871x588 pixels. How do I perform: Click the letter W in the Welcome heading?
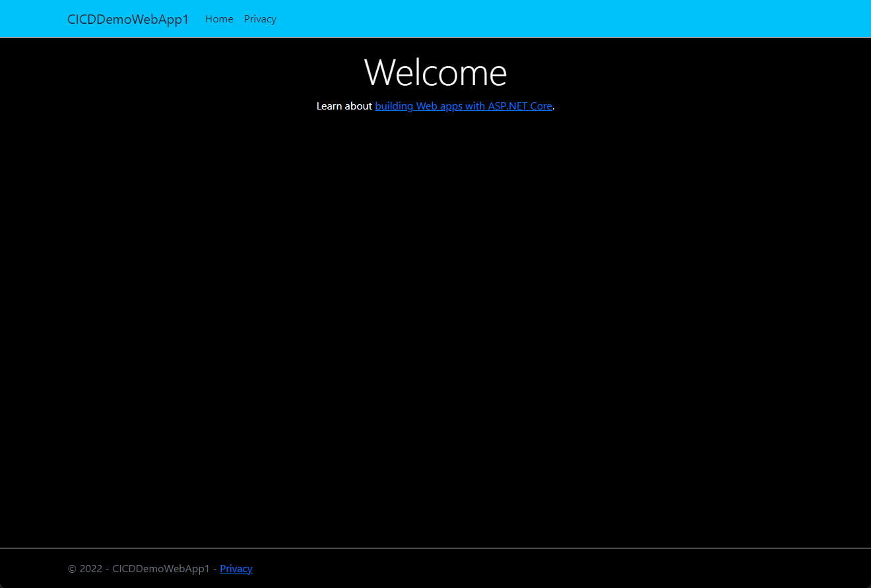(379, 72)
